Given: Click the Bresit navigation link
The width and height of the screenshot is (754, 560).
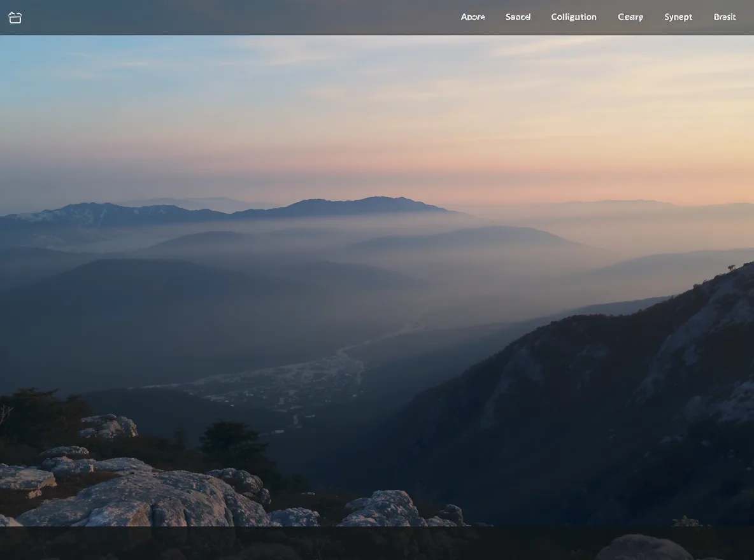Looking at the screenshot, I should click(x=725, y=17).
